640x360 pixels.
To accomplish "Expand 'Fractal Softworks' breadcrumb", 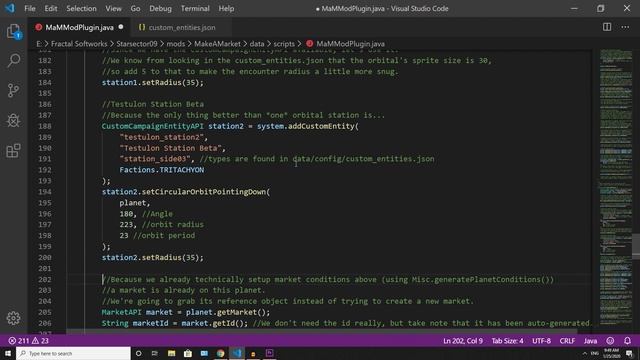I will click(79, 44).
